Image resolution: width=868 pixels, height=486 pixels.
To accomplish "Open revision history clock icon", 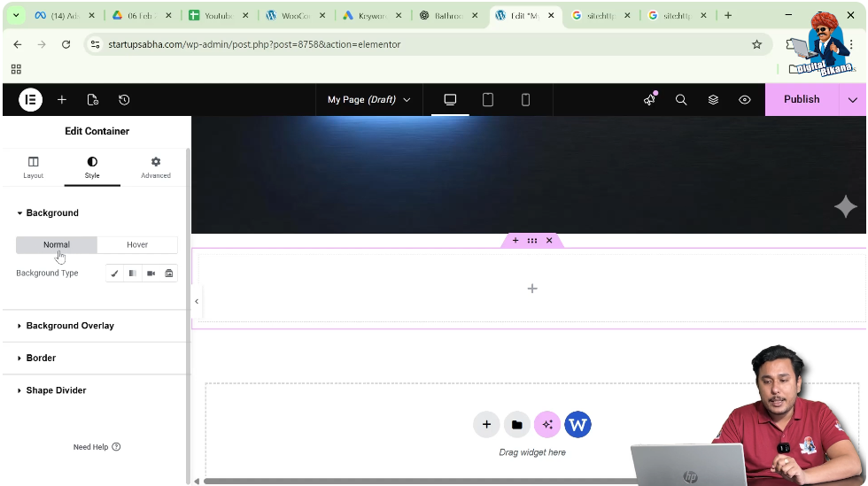I will point(124,100).
